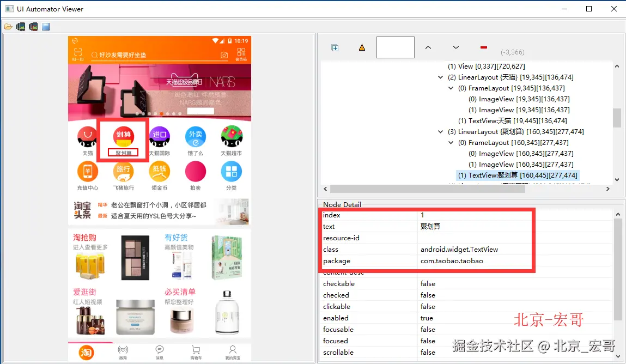The width and height of the screenshot is (626, 364).
Task: Click the package value com.taobao.taobao
Action: point(452,261)
